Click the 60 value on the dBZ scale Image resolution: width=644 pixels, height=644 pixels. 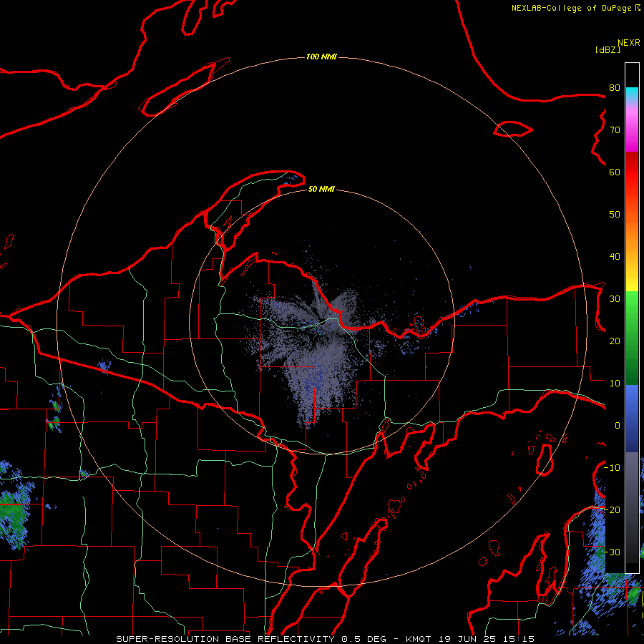[615, 172]
